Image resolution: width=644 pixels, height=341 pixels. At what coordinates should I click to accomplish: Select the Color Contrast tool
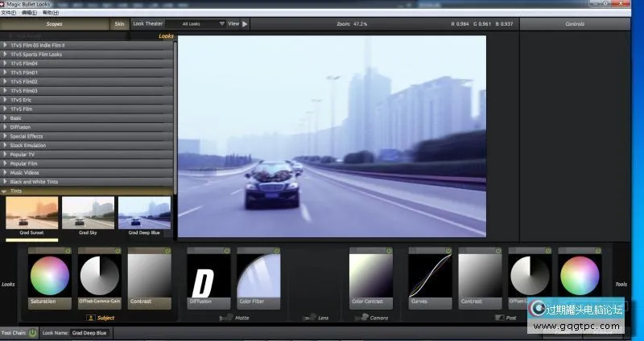[371, 276]
